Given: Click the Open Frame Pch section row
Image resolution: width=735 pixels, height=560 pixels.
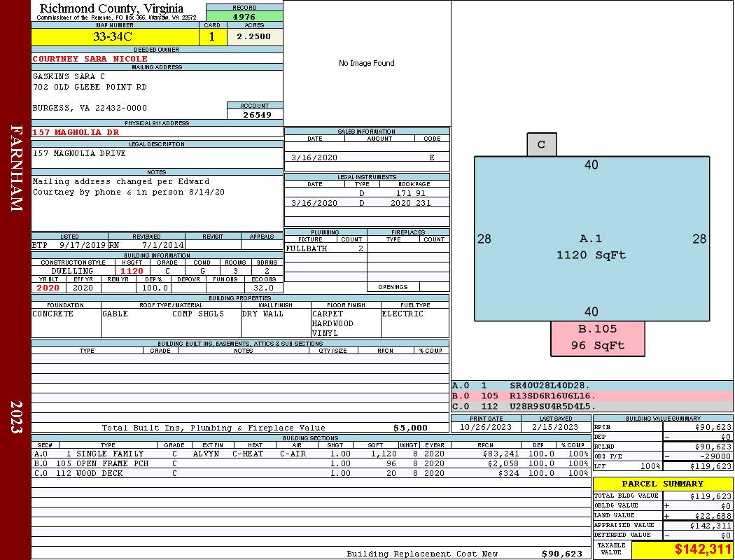Looking at the screenshot, I should tap(309, 463).
